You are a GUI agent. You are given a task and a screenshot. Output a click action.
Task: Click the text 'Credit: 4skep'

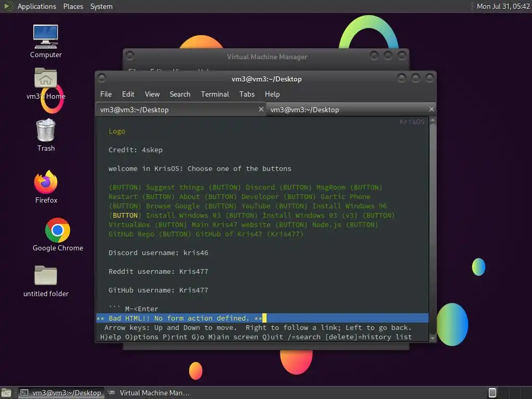tap(136, 150)
